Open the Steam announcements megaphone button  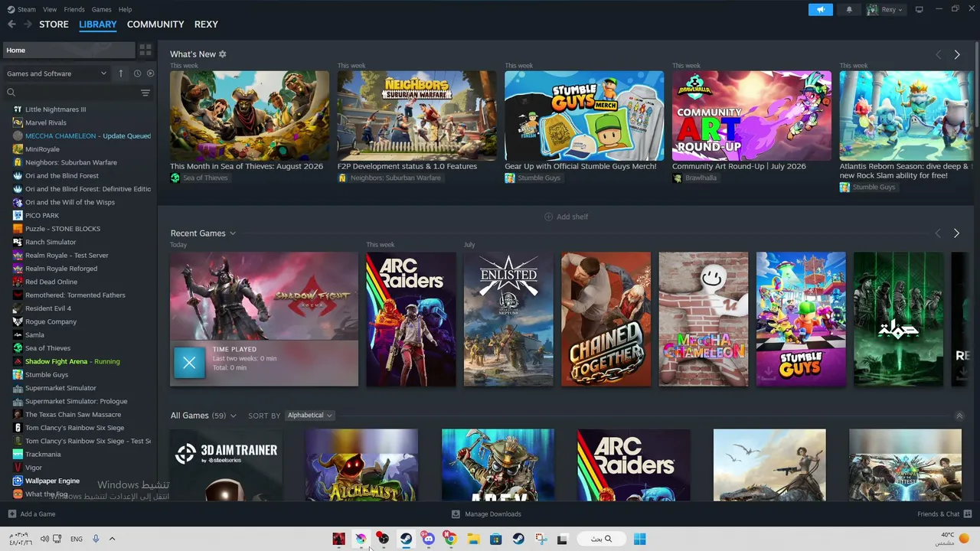tap(820, 10)
